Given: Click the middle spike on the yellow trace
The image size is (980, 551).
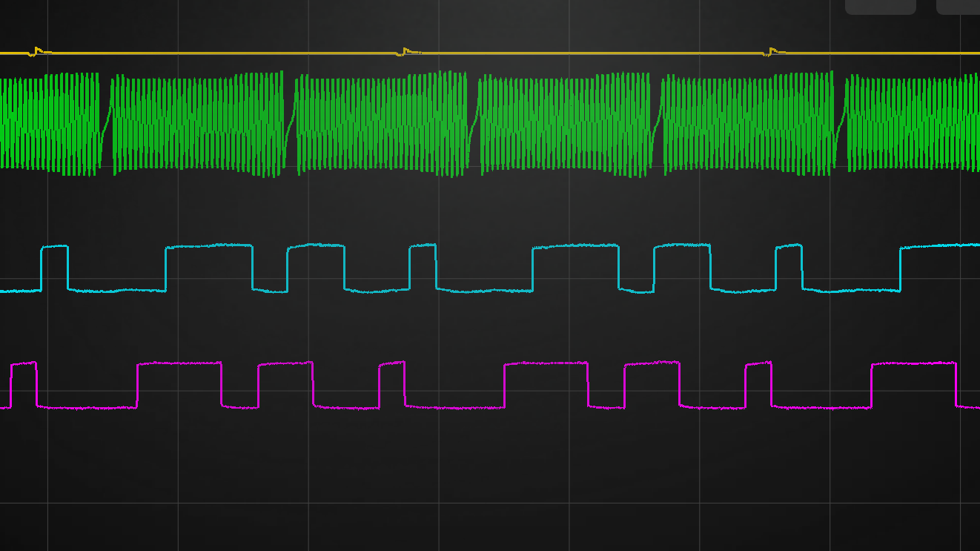Looking at the screenshot, I should (404, 51).
